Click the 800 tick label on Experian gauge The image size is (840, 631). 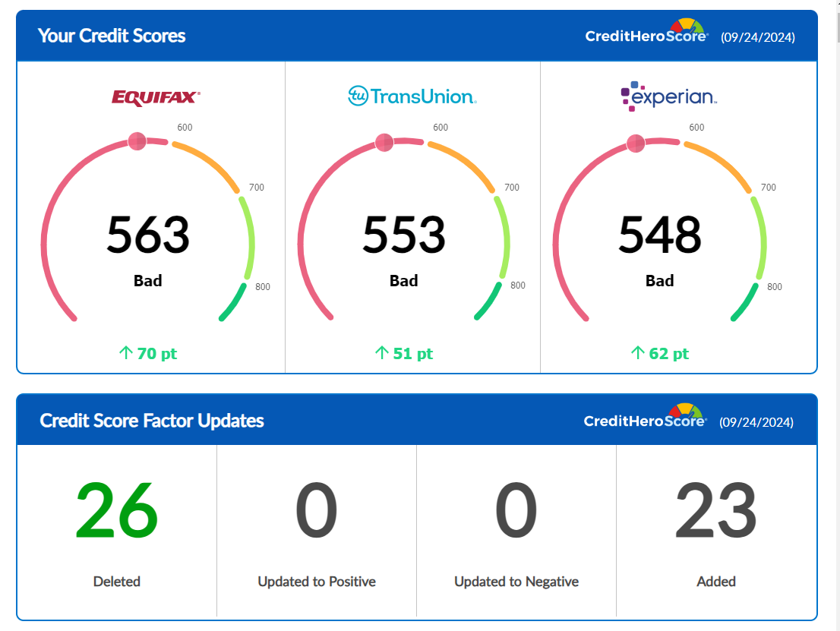click(774, 286)
